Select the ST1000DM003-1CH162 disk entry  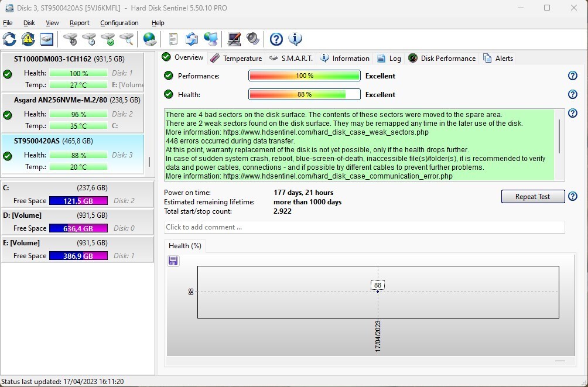coord(73,71)
